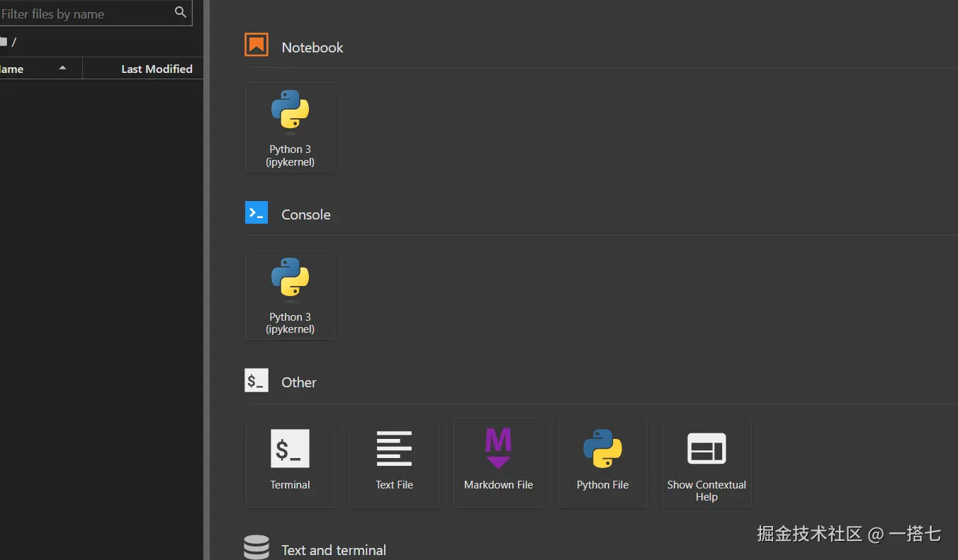Image resolution: width=958 pixels, height=560 pixels.
Task: Click the blue Console section icon
Action: click(x=257, y=212)
